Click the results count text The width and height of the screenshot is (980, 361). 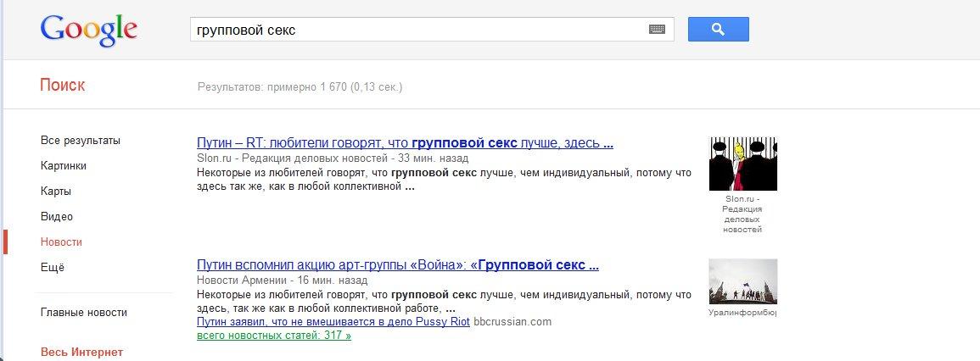tap(300, 86)
